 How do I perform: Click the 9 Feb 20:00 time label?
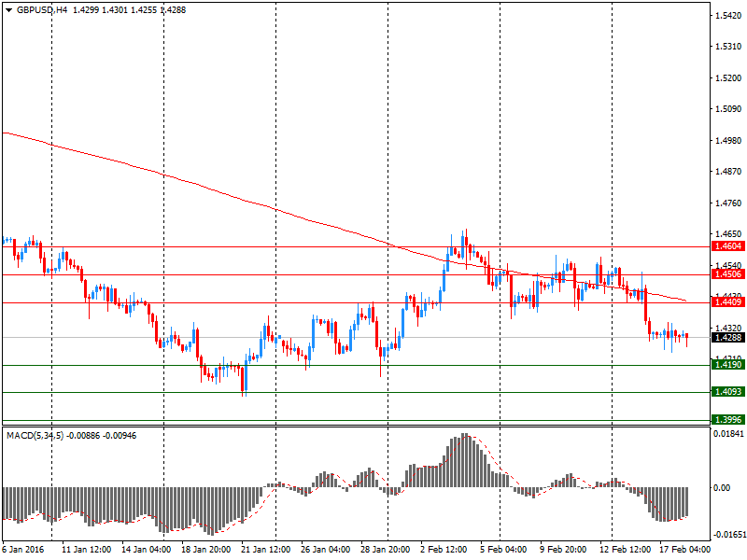point(563,550)
